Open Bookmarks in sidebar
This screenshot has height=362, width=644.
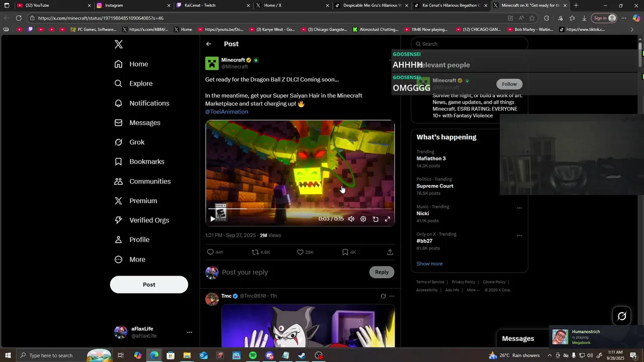coord(139,161)
